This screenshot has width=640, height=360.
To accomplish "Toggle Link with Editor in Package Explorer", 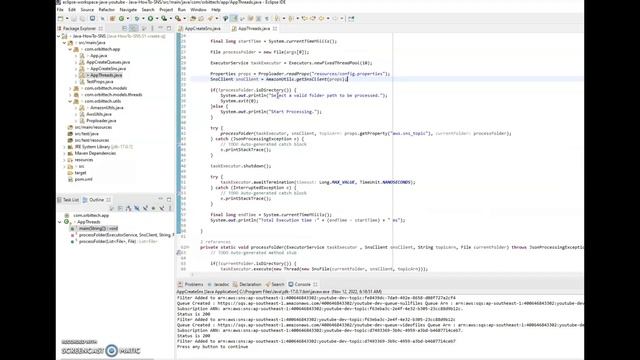I will pyautogui.click(x=134, y=29).
